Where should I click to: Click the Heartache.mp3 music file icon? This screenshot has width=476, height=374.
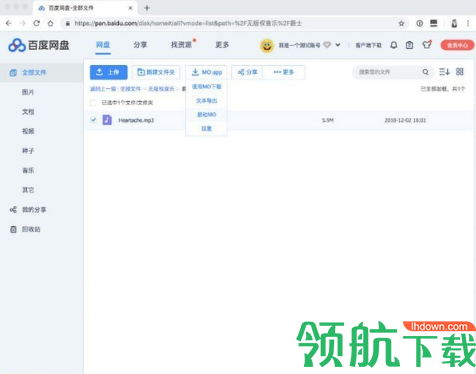point(107,120)
